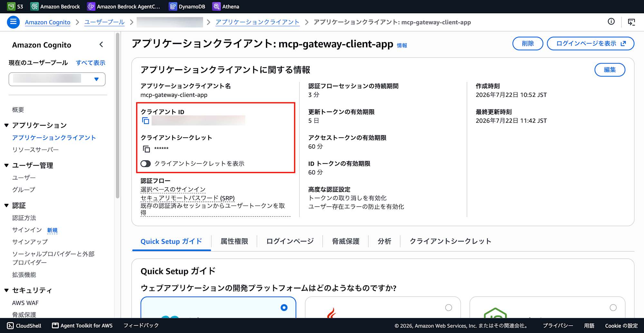Toggle クライアントシークレットを表示 switch
This screenshot has height=333, width=644.
point(146,164)
